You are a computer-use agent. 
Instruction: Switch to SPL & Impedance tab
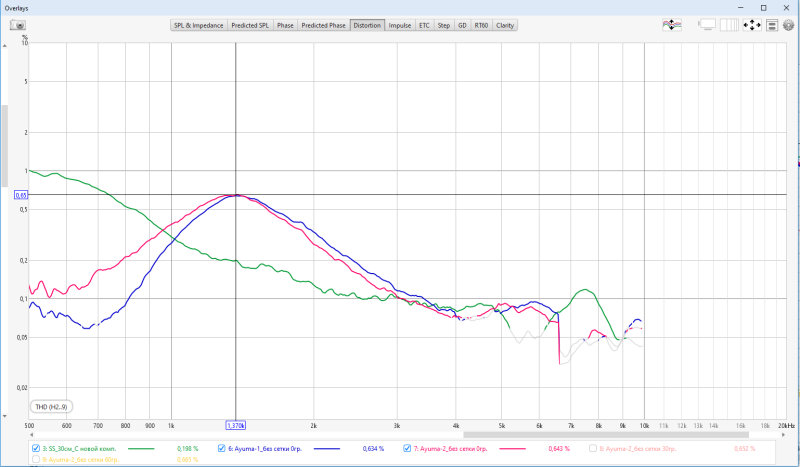pyautogui.click(x=198, y=25)
